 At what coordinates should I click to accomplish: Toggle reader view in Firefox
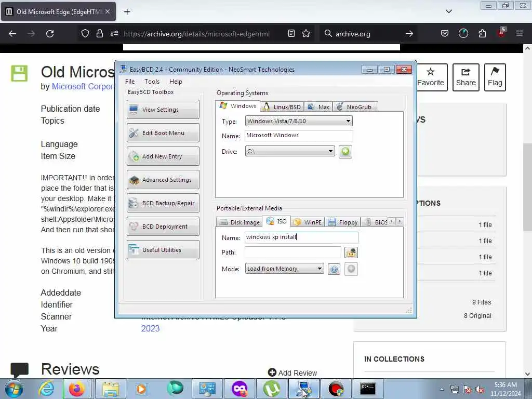click(x=291, y=34)
